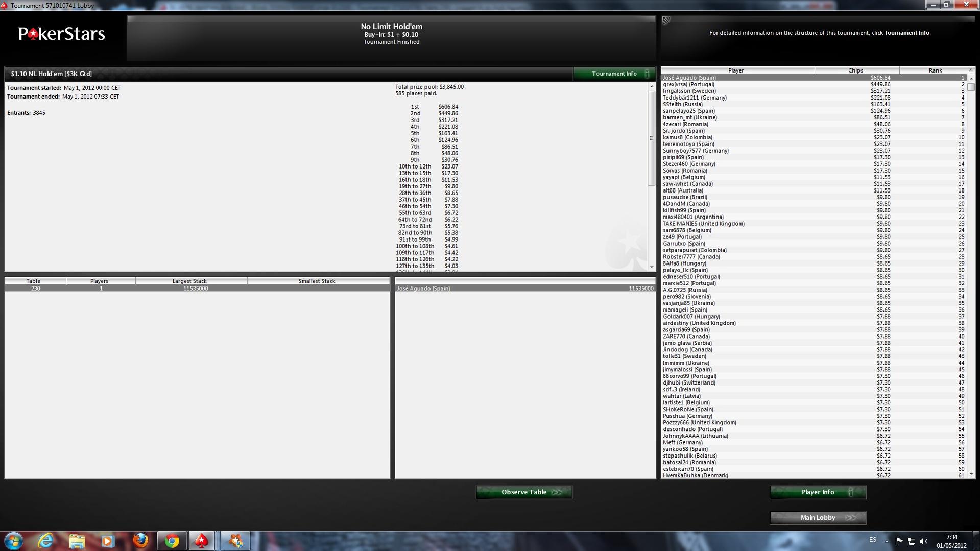
Task: Select sanpelayo25 (Spain) player row
Action: click(814, 111)
